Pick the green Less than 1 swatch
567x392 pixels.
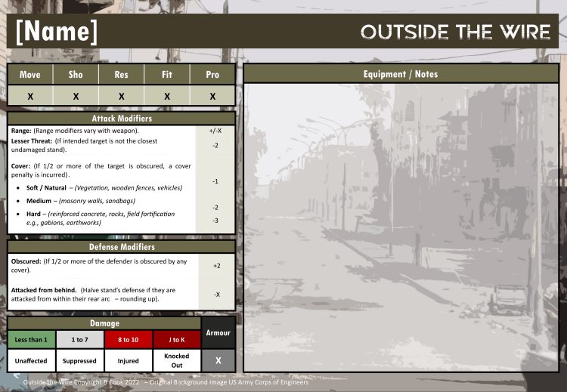tap(32, 340)
